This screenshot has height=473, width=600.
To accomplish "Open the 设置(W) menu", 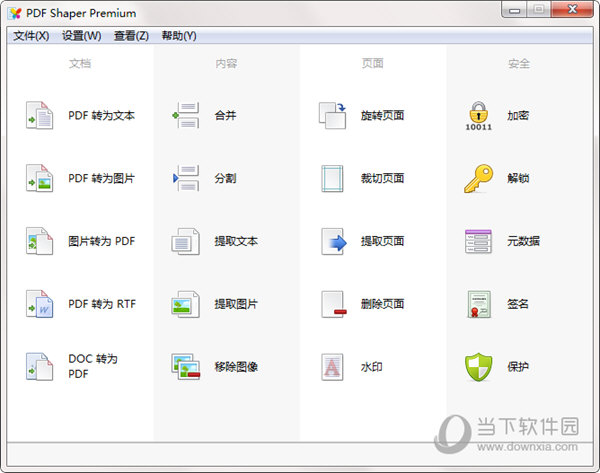I will coord(82,36).
